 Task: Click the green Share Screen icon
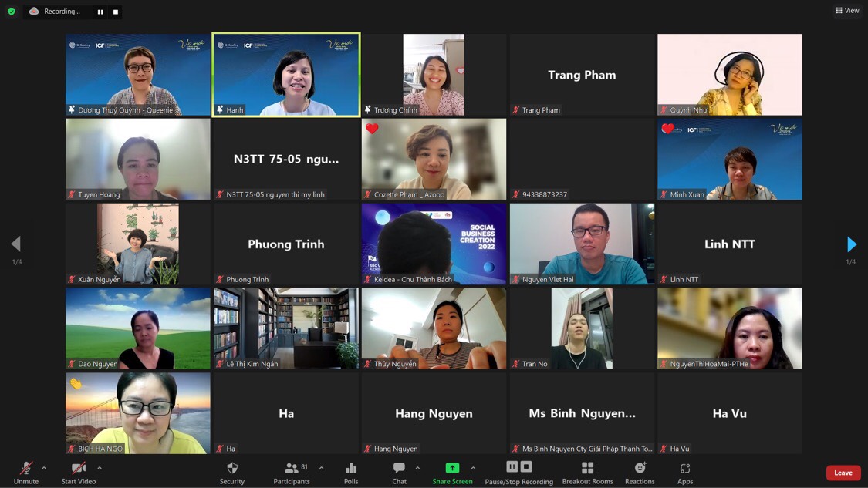(x=452, y=468)
